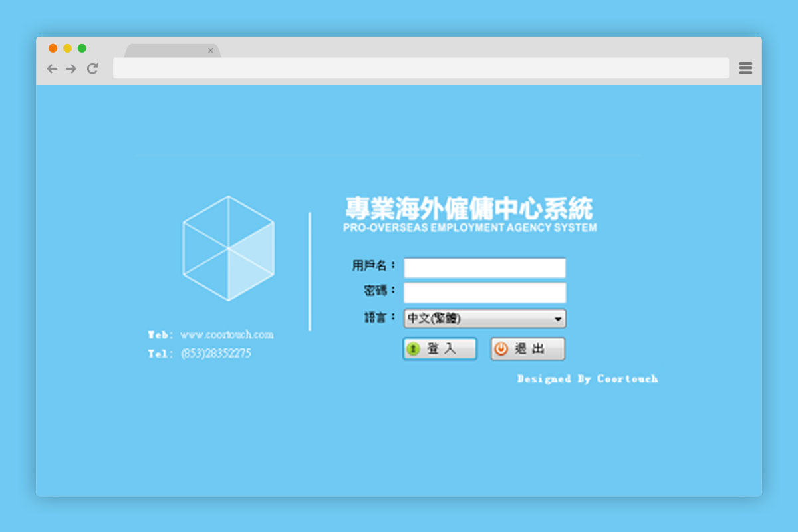Focus the browser address bar

pos(420,68)
